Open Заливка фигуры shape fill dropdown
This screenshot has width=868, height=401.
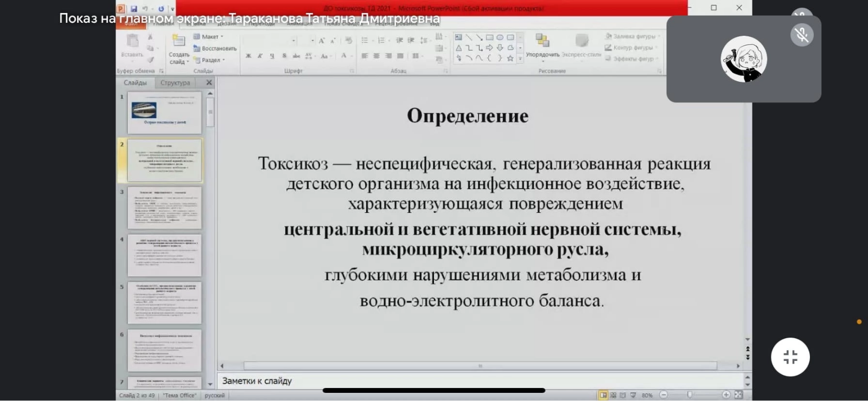pos(633,36)
